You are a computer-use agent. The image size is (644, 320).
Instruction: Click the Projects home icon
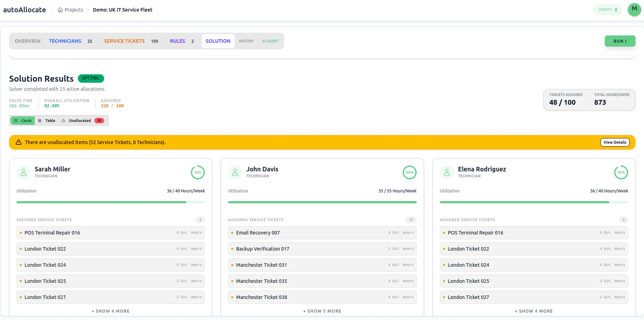[60, 10]
